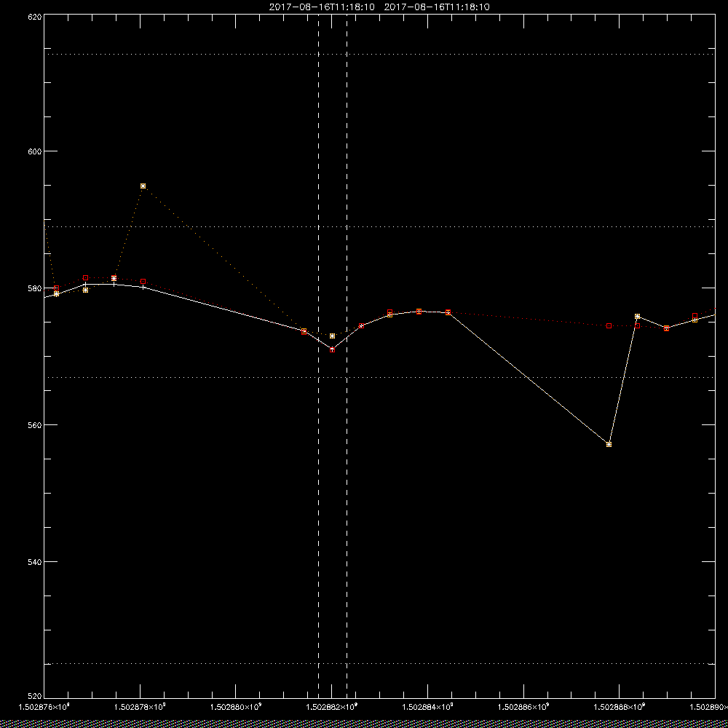Screen dimensions: 728x728
Task: Click the 560 y-axis label
Action: 36,425
